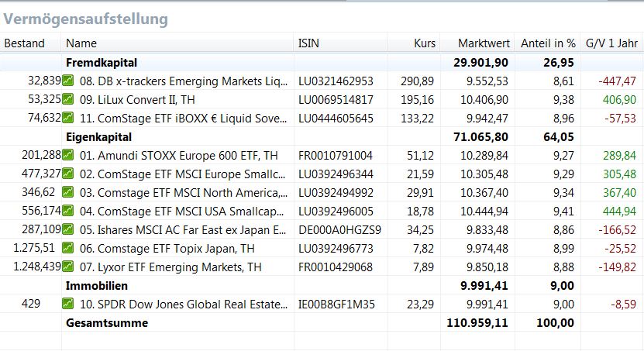
Task: Click the icon beside ComStage ETF MSCI Europe Smallcap
Action: [x=68, y=174]
